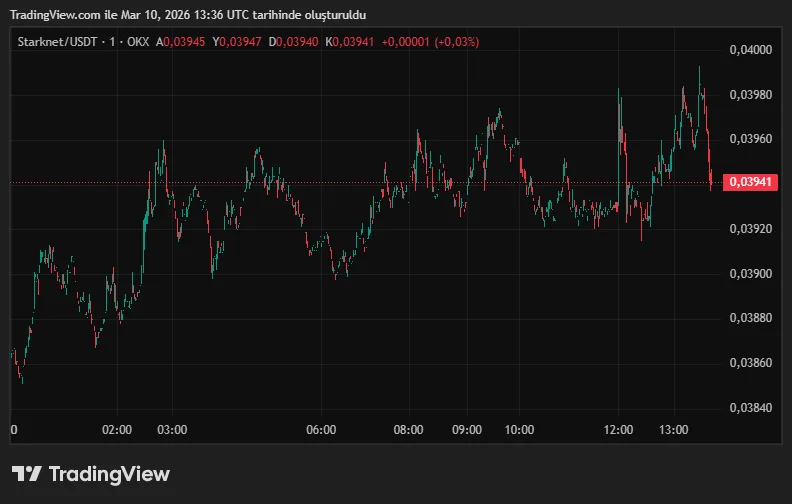Click the 0,03900 price axis label
Screen dimensions: 792x504
(751, 273)
